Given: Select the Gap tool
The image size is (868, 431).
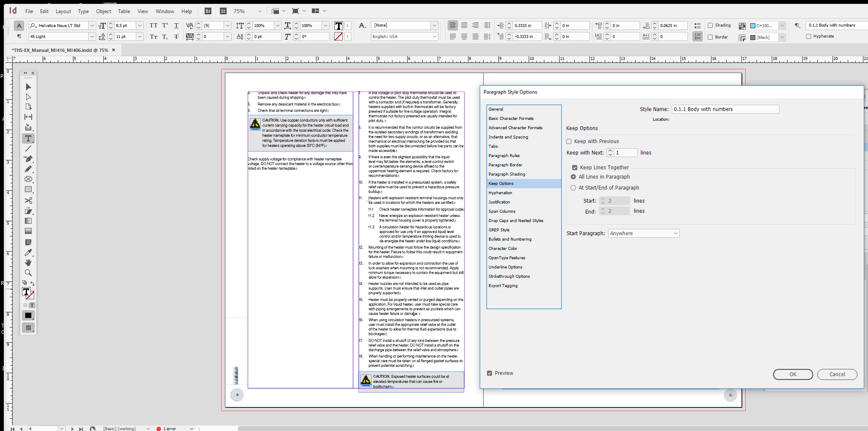Looking at the screenshot, I should click(x=28, y=117).
